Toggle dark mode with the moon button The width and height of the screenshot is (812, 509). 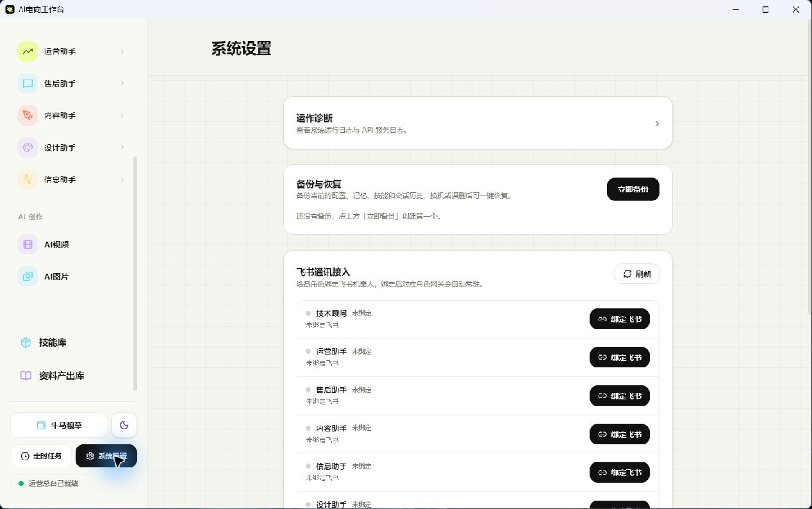[x=124, y=425]
